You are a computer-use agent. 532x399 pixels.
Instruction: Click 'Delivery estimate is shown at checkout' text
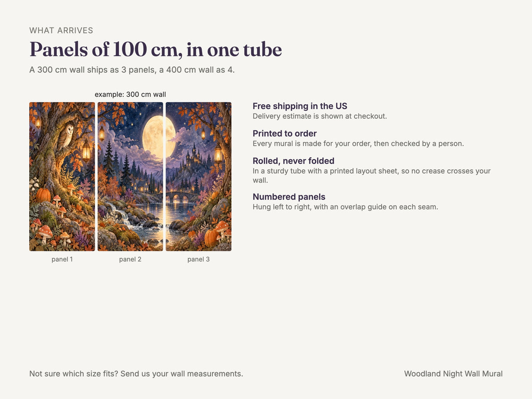click(x=320, y=116)
